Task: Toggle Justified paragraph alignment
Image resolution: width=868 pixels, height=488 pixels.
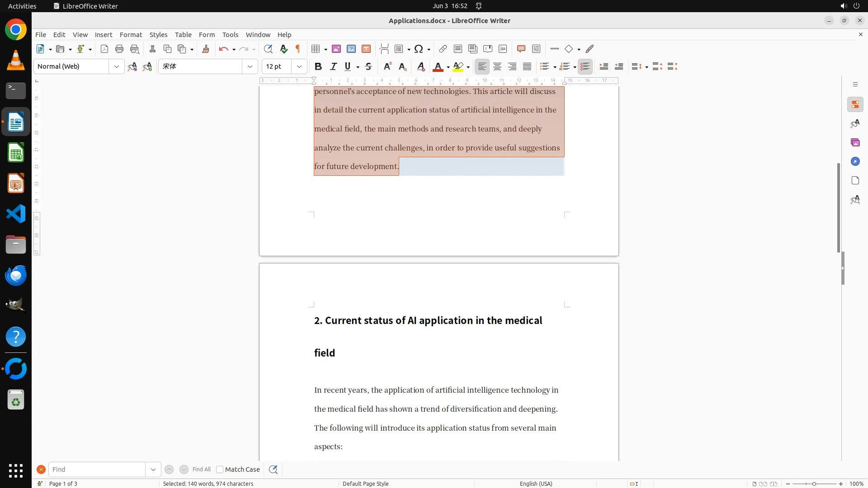Action: coord(527,66)
